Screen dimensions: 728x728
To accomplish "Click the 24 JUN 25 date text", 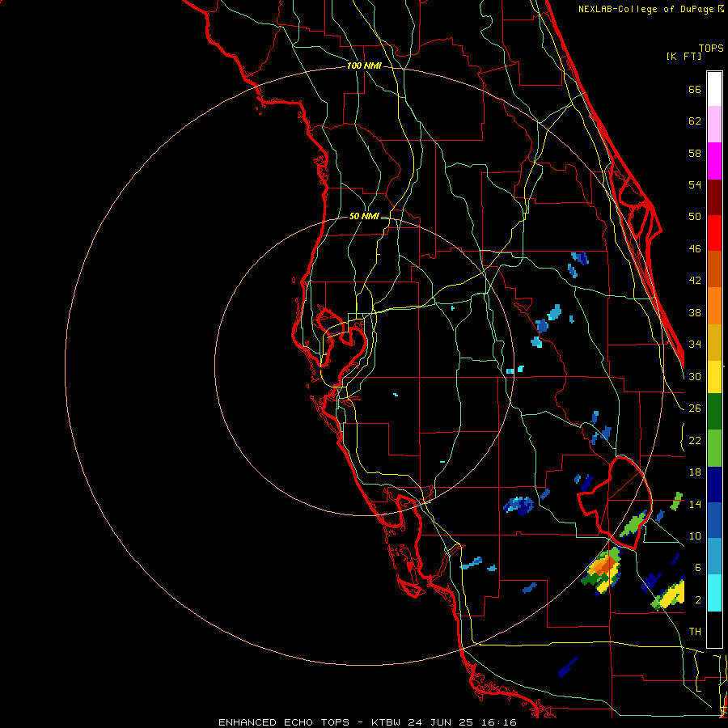I will click(441, 722).
